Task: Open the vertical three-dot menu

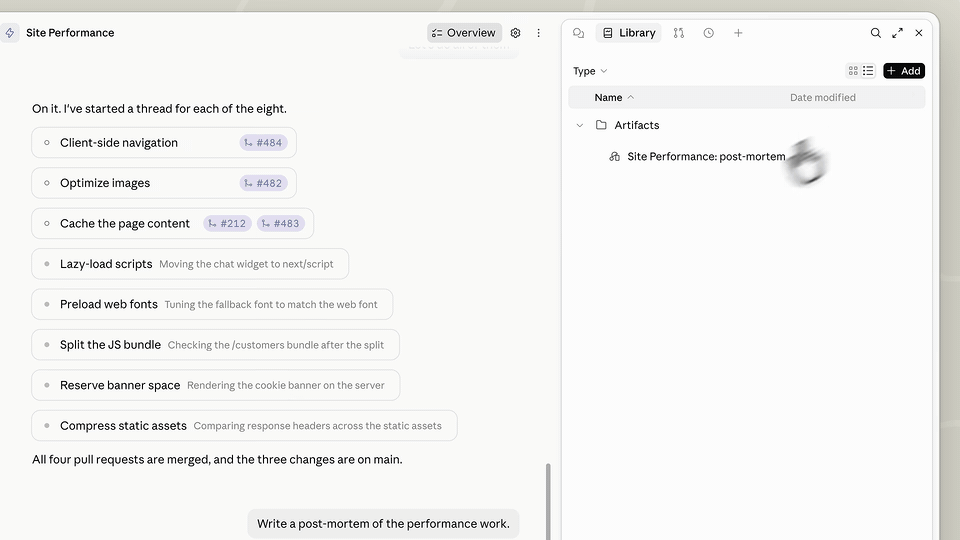Action: pyautogui.click(x=539, y=33)
